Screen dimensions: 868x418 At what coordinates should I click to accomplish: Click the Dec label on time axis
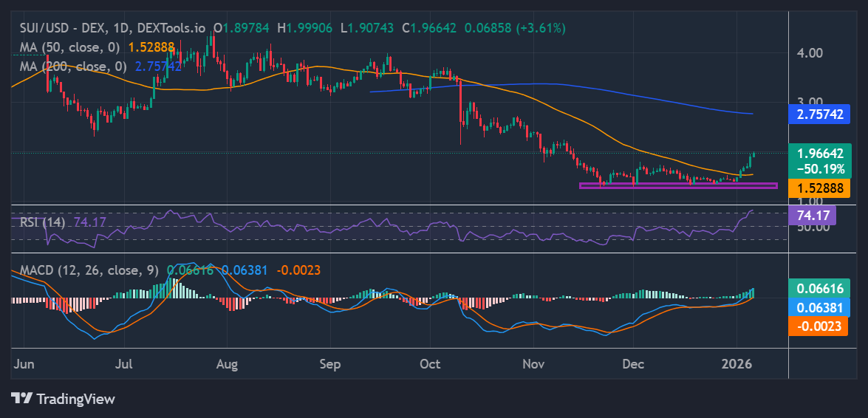[632, 364]
